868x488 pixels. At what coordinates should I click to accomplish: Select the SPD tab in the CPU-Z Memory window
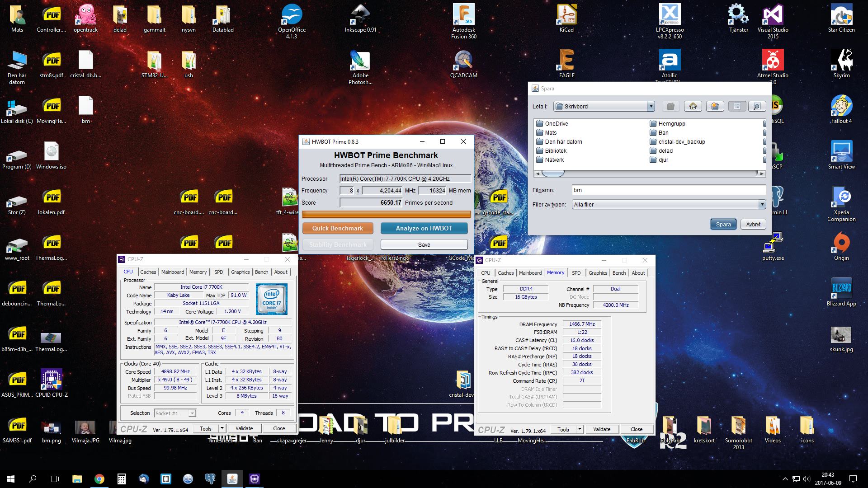point(576,273)
